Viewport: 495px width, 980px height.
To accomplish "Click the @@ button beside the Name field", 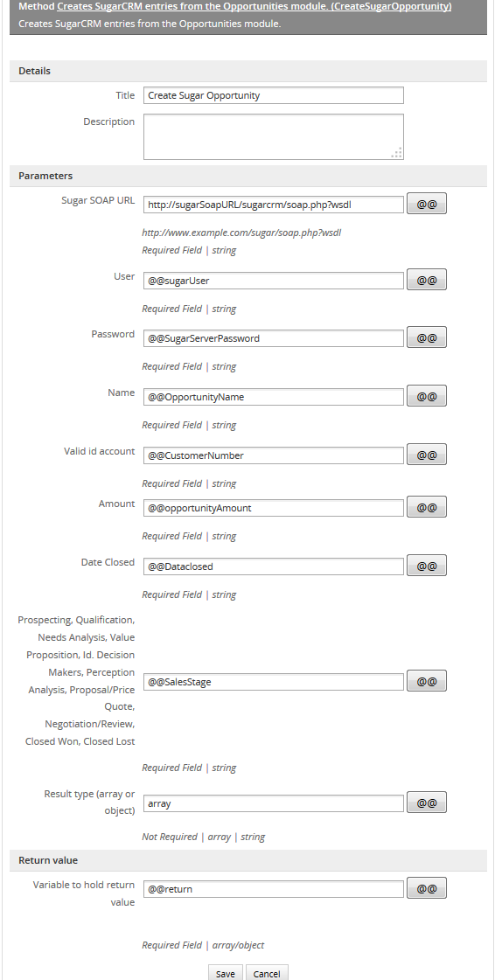I will [x=427, y=396].
